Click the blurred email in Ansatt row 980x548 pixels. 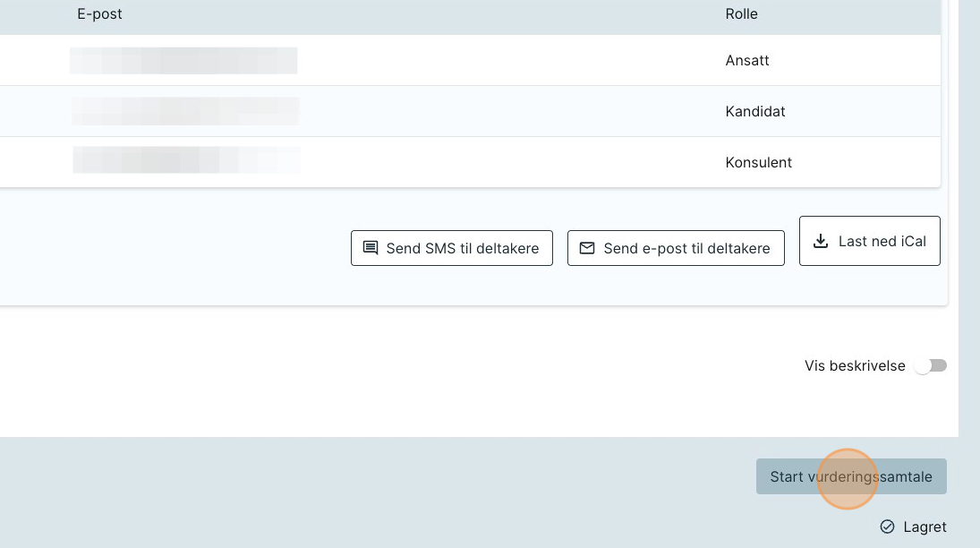pos(183,61)
